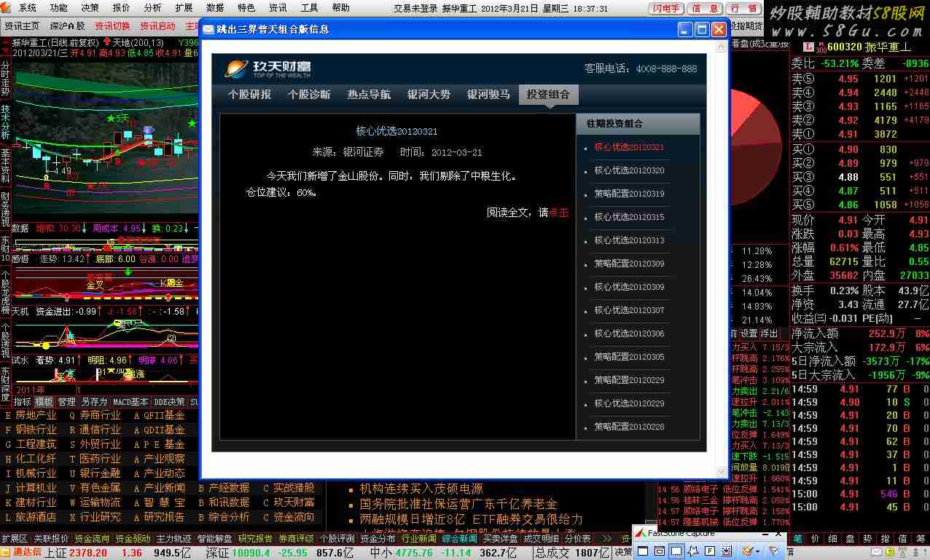Open the 医药行业 sector entry
The image size is (930, 560).
tap(100, 459)
